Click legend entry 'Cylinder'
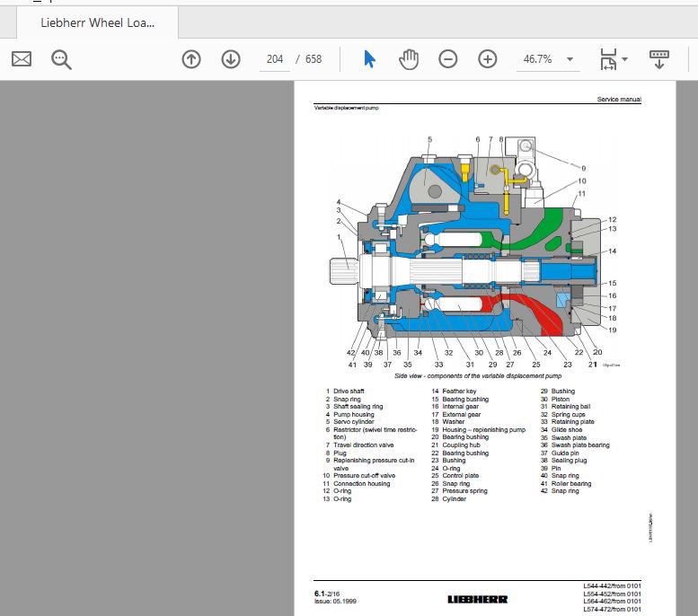 coord(454,499)
